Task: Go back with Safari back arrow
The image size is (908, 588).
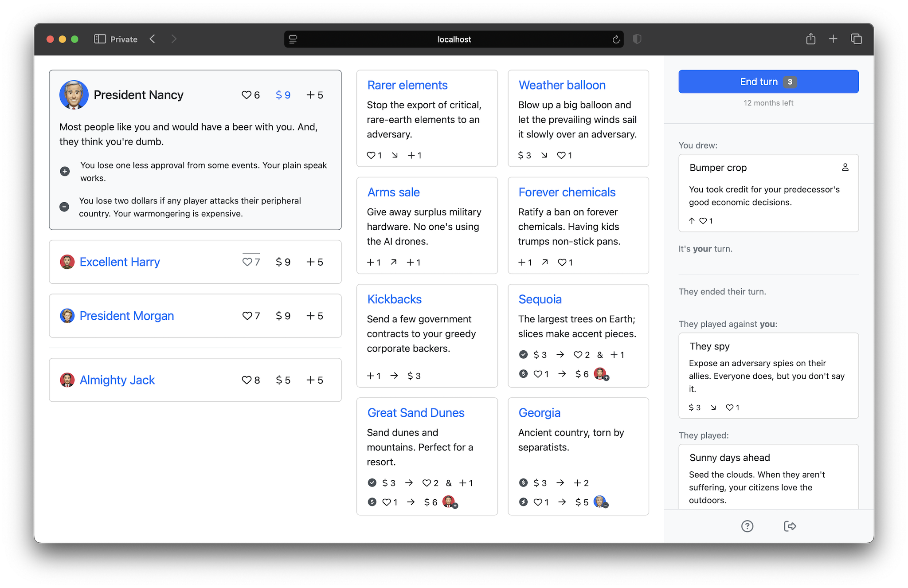Action: (153, 39)
